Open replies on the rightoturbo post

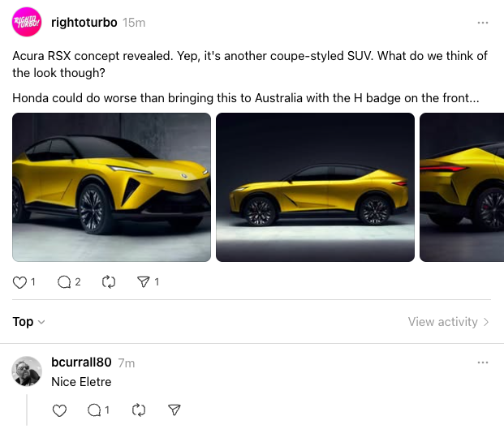tap(64, 282)
